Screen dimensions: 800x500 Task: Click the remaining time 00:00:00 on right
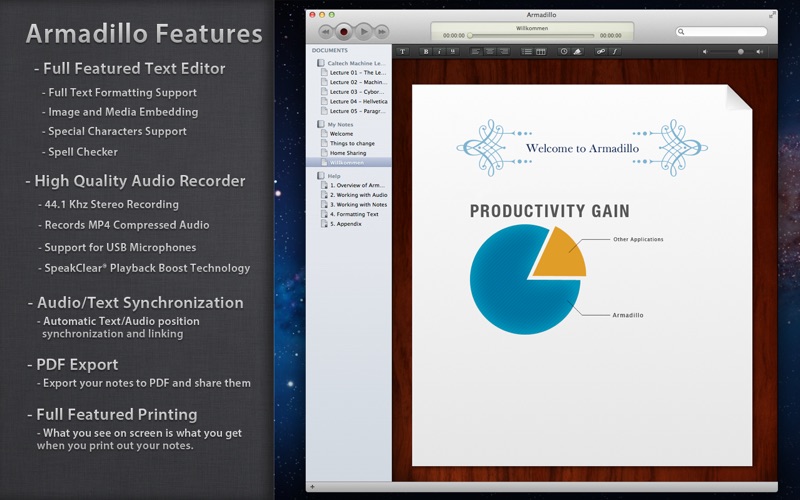coord(610,36)
